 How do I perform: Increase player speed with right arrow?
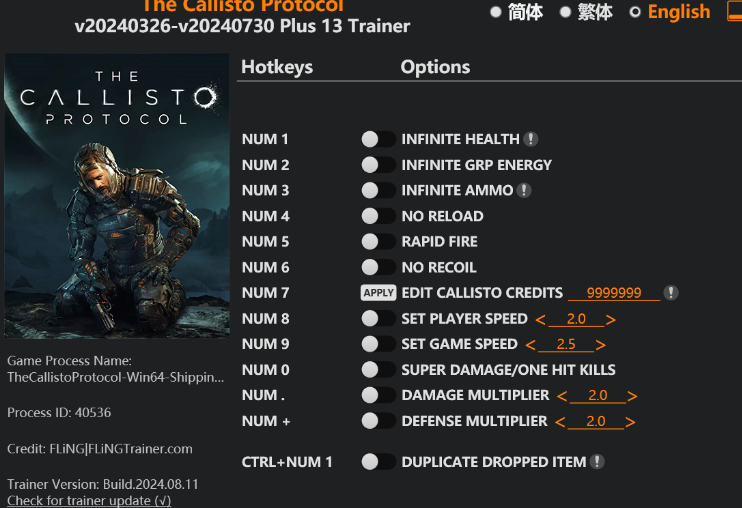point(610,320)
